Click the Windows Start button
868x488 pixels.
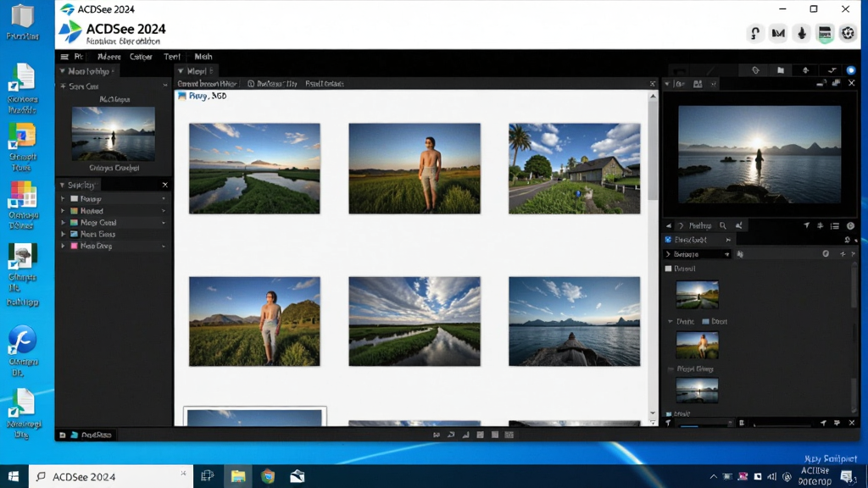[14, 476]
